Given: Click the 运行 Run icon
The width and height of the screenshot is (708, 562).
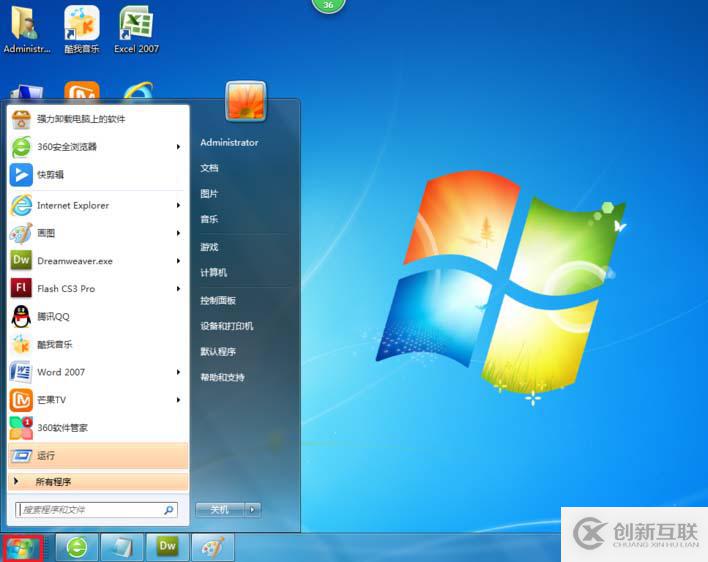Looking at the screenshot, I should click(21, 455).
